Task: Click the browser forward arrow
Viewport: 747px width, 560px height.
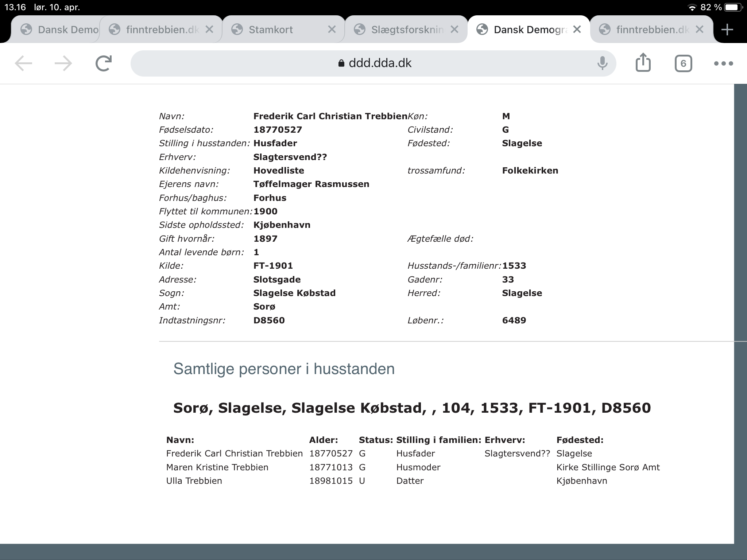Action: coord(63,63)
